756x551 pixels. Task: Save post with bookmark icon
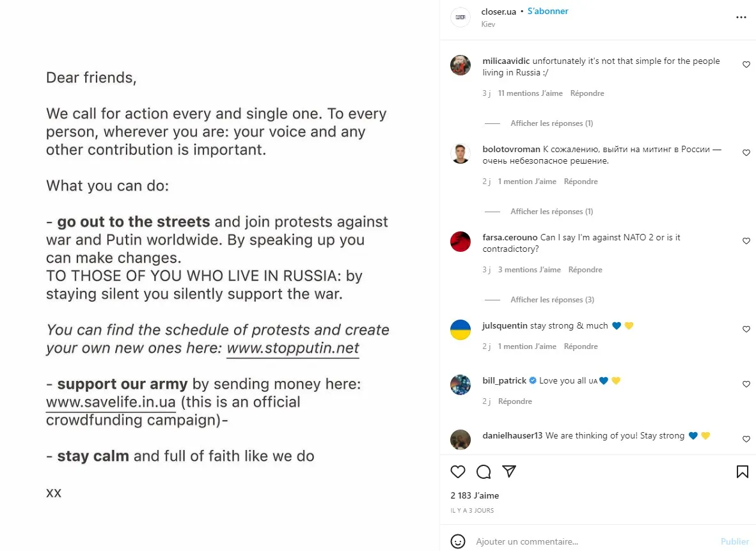742,472
